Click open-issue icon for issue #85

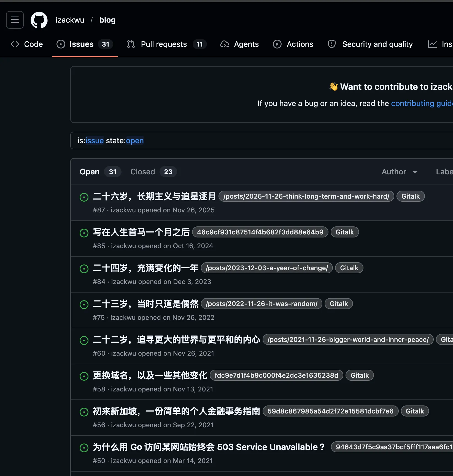(x=84, y=233)
